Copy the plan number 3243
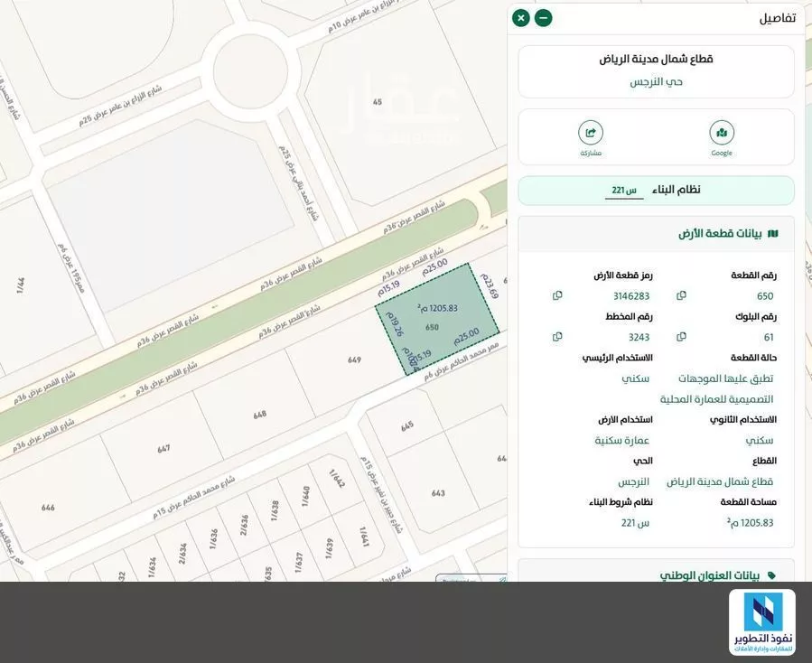The image size is (812, 663). [556, 335]
